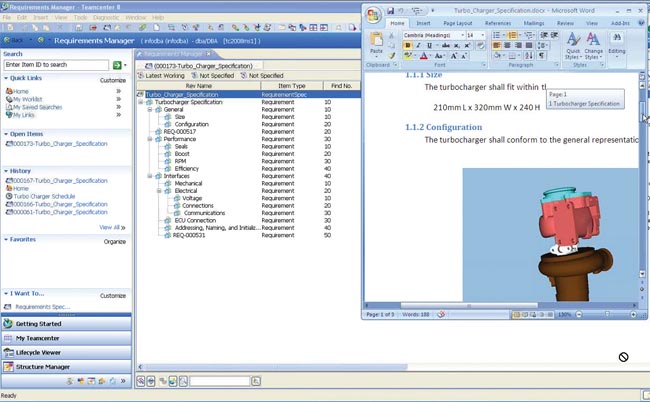
Task: Toggle Strikethrough formatting in Word
Action: (x=446, y=46)
